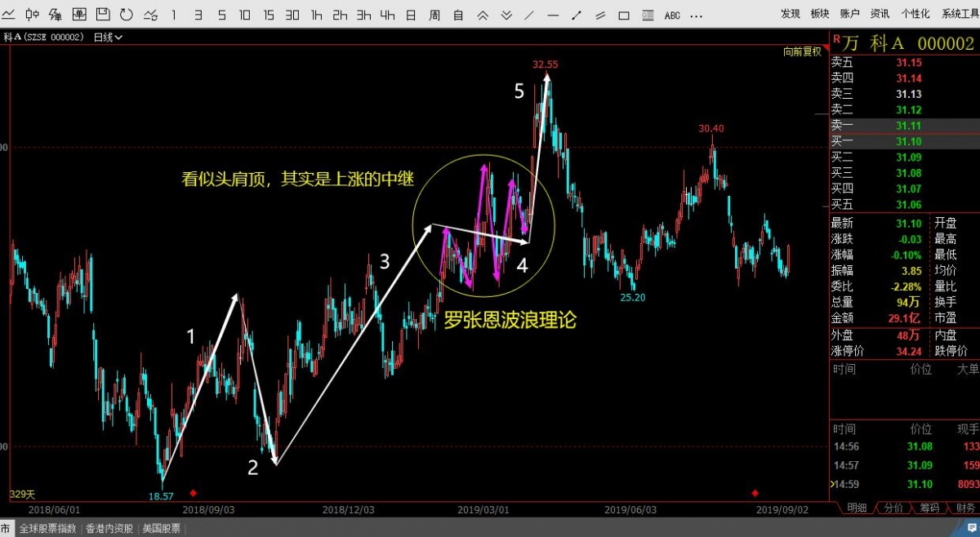Switch to the 5-minute period
The image size is (980, 537).
tap(221, 15)
